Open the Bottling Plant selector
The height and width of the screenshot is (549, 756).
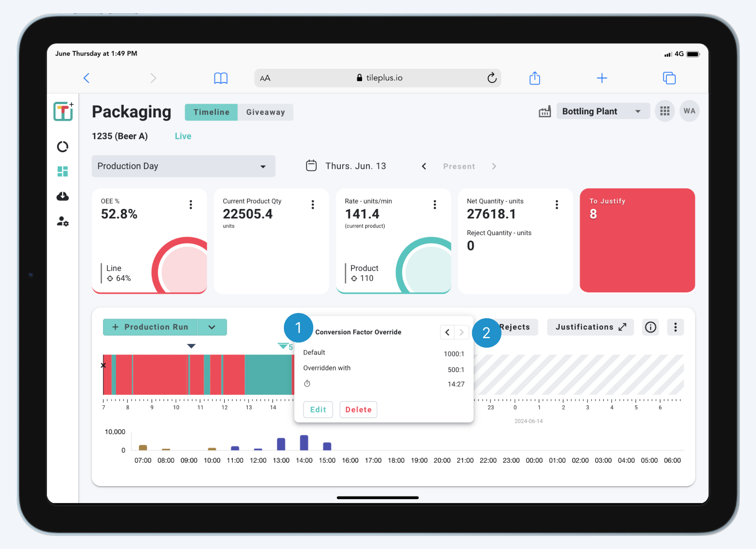602,111
